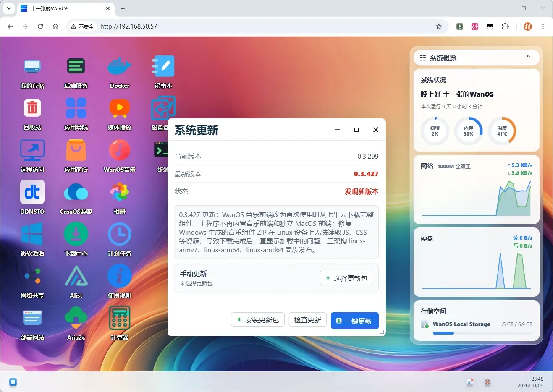
Task: Open the CasaOS兼容 icon
Action: point(76,192)
